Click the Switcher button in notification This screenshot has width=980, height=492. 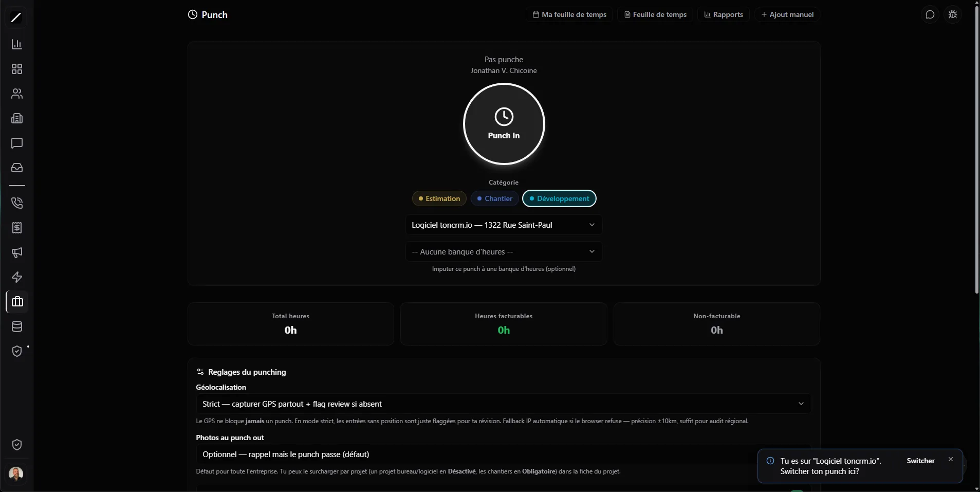[920, 461]
